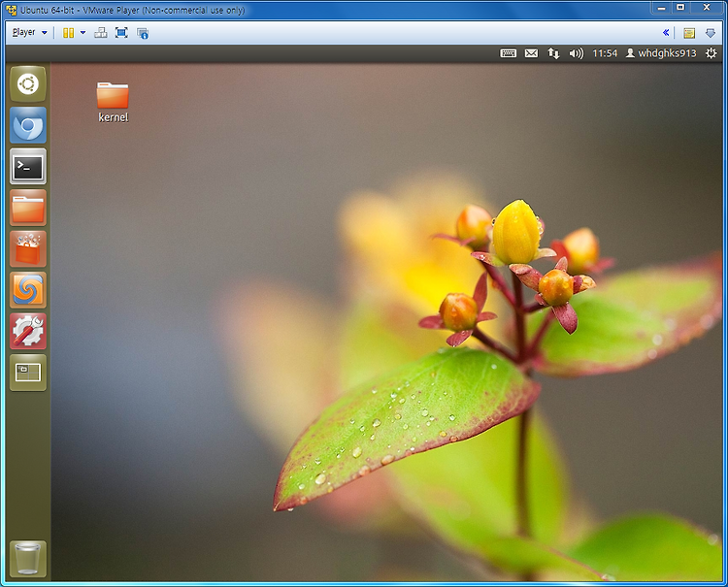Screen dimensions: 728x587
Task: Open the Terminal launcher
Action: 28,167
